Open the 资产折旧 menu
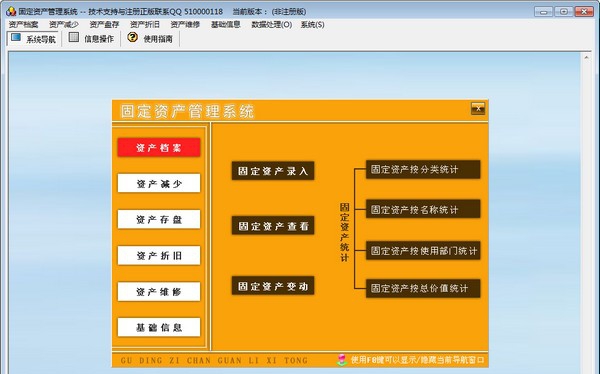This screenshot has width=600, height=374. coord(145,24)
